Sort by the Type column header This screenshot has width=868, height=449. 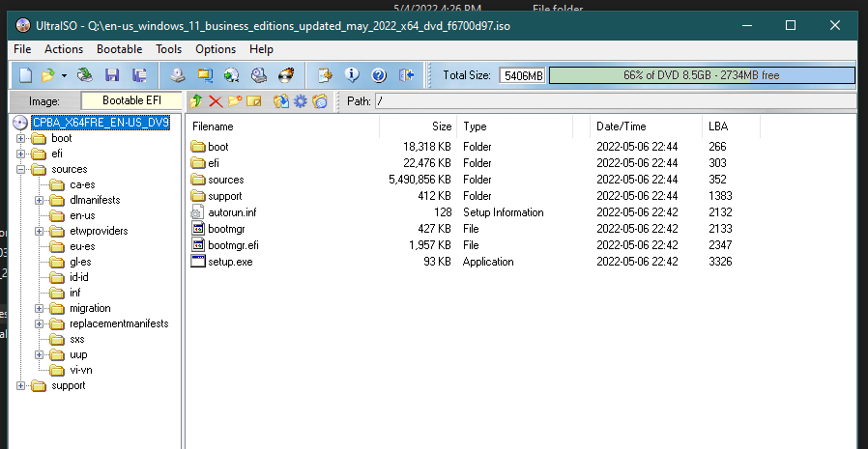pos(515,126)
